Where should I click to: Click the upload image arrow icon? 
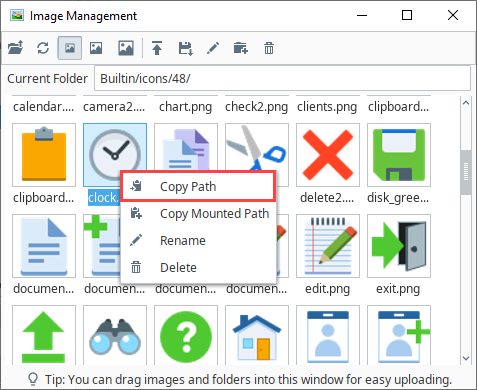pyautogui.click(x=157, y=48)
